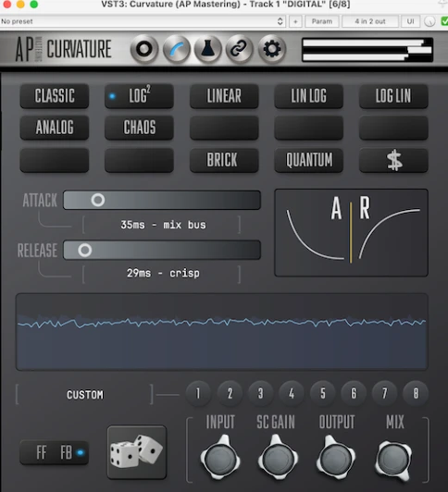
Task: Click the CUSTOM preset name field
Action: [x=85, y=394]
